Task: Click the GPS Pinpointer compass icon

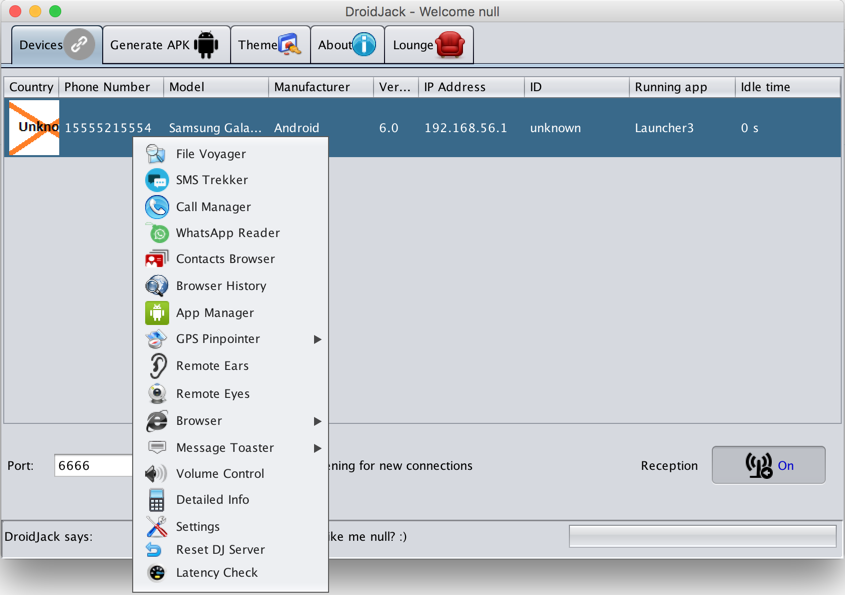Action: [x=156, y=339]
